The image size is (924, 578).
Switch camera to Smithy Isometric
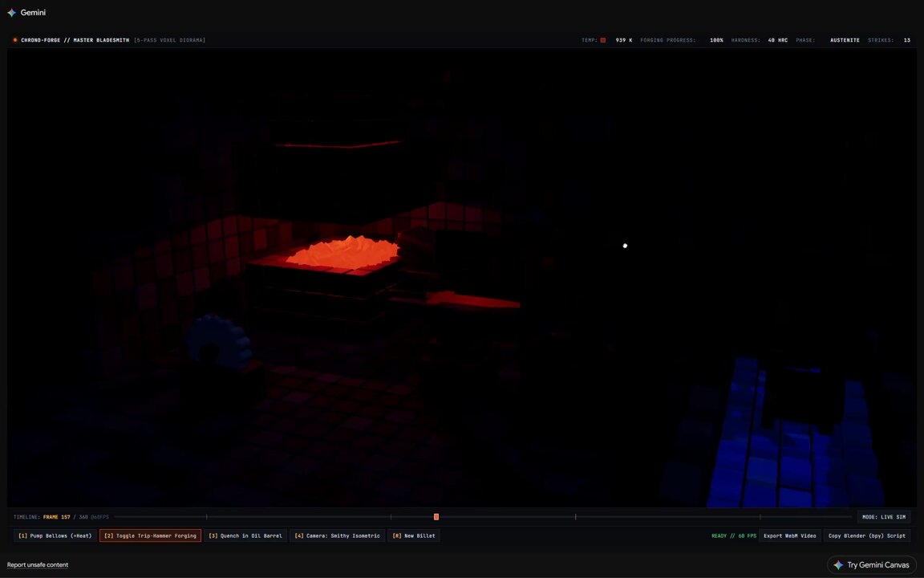[x=337, y=535]
